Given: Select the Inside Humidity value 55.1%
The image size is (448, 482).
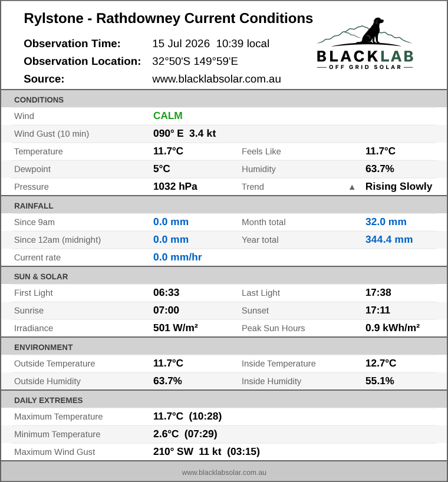Looking at the screenshot, I should [380, 381].
